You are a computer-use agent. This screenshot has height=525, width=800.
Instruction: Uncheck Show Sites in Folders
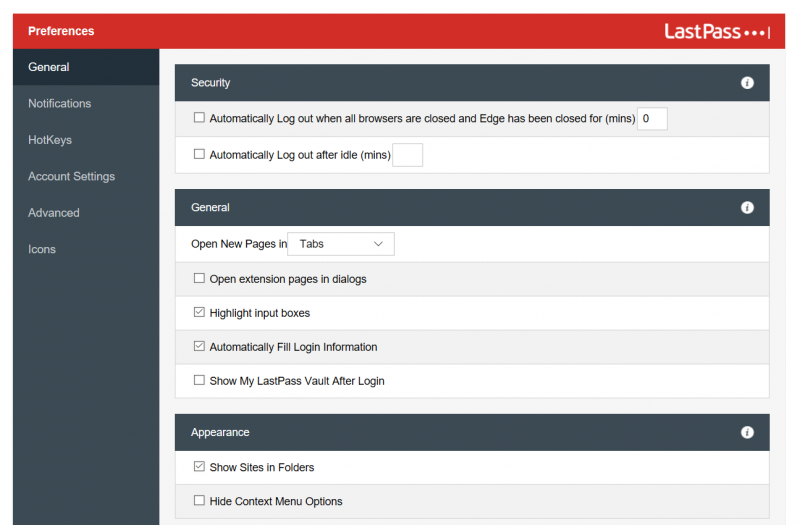(199, 467)
